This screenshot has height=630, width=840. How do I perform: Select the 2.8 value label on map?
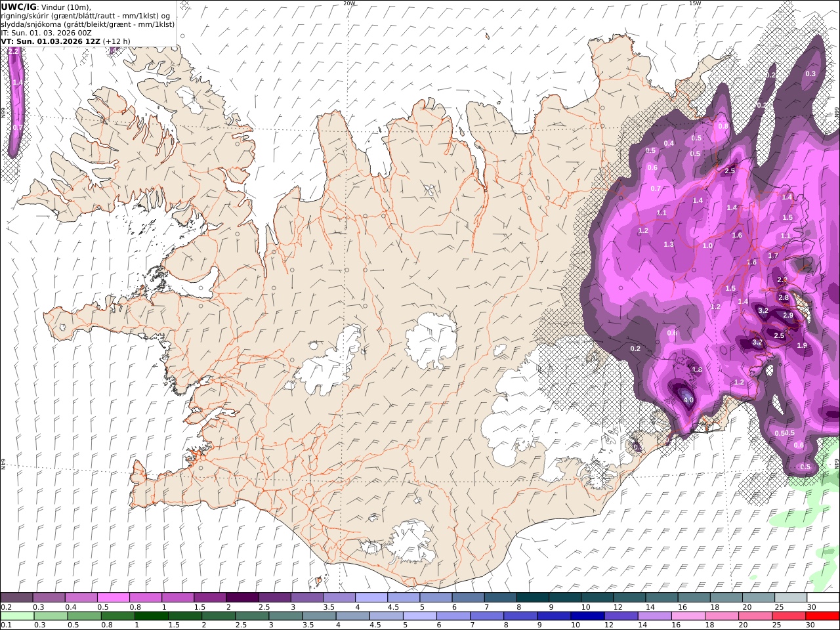click(784, 297)
